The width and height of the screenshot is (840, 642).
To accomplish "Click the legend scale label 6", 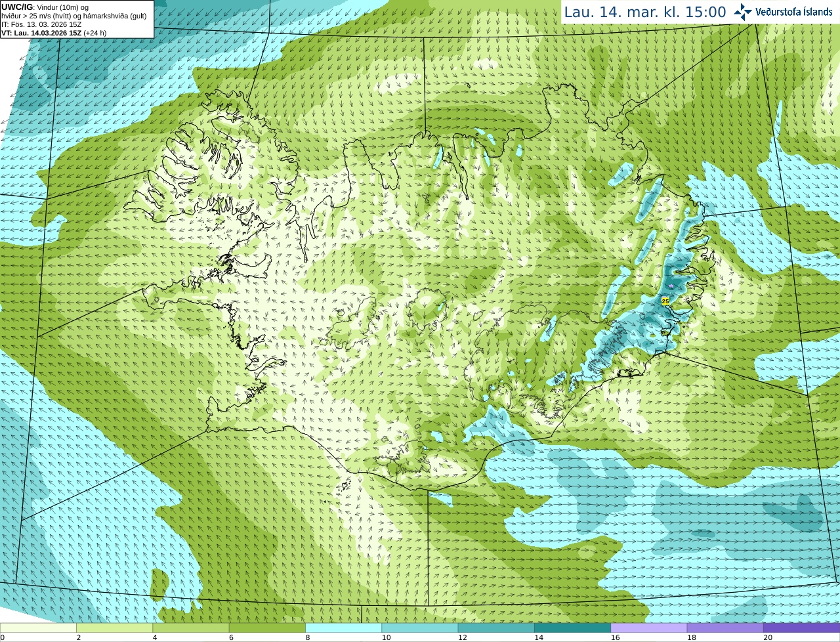I will pos(231,637).
